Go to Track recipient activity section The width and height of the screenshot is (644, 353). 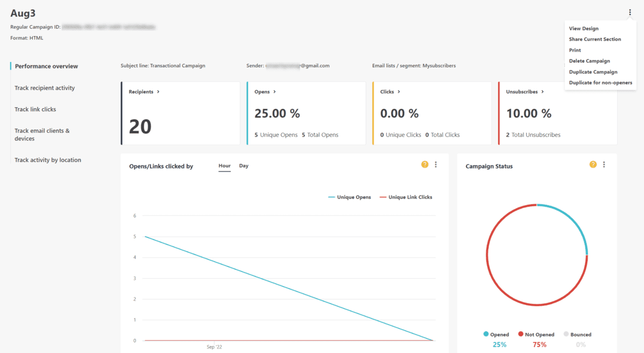pos(44,88)
